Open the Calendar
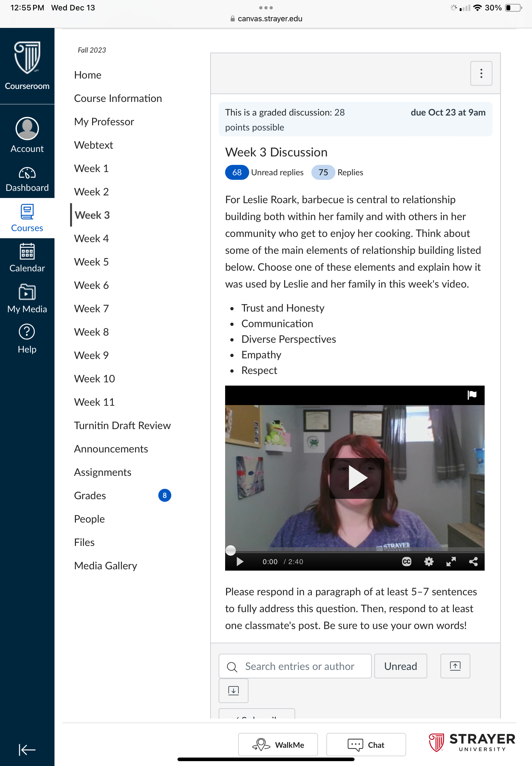532x766 pixels. (x=27, y=258)
